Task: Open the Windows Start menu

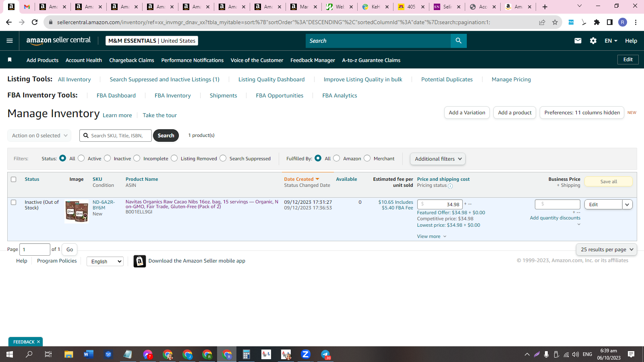Action: pyautogui.click(x=10, y=354)
